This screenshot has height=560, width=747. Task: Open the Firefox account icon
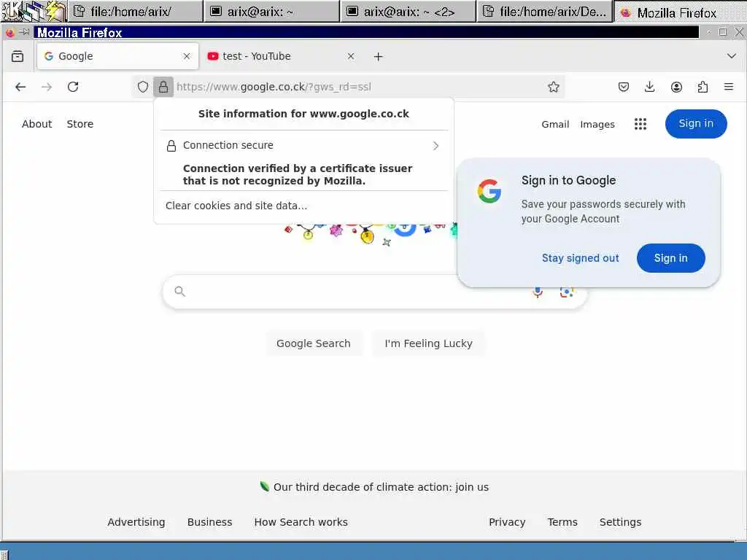pos(676,87)
